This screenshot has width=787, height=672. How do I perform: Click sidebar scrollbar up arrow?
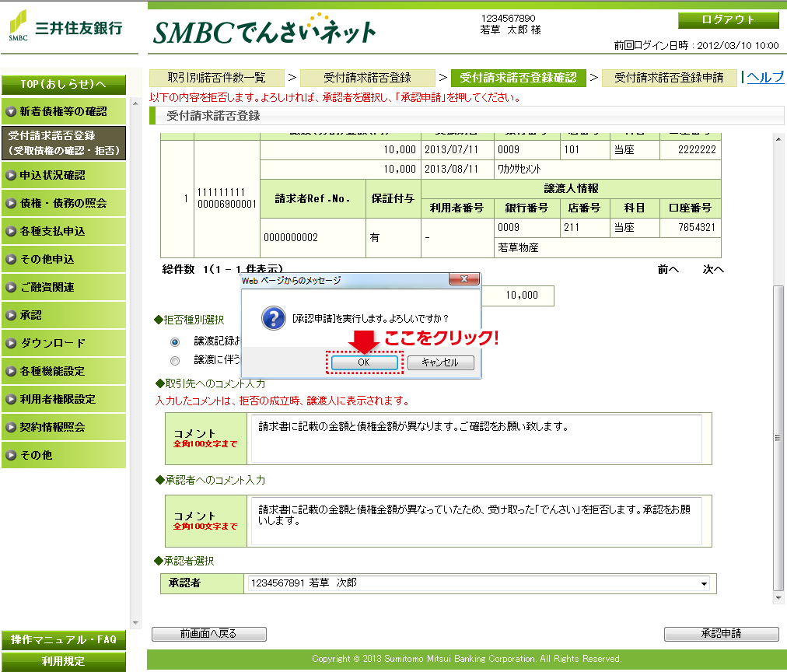point(135,103)
